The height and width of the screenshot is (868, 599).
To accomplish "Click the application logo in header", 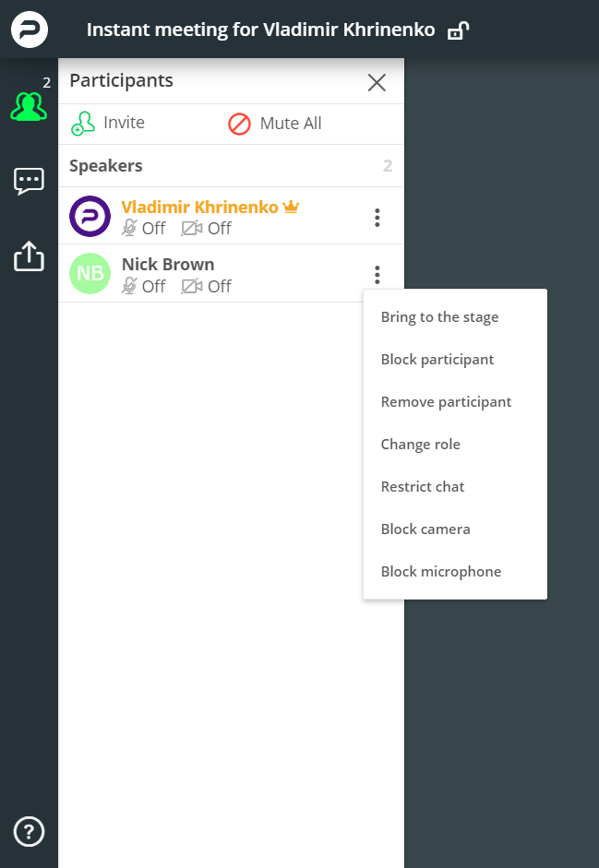I will [x=30, y=30].
